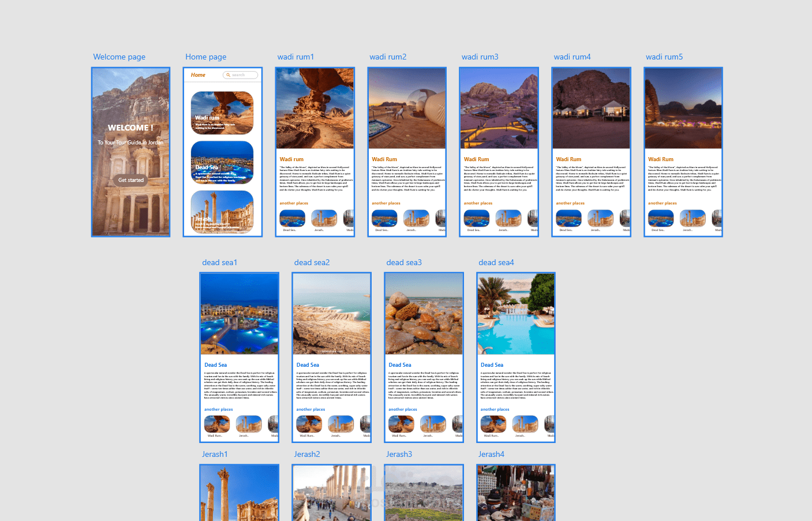Image resolution: width=812 pixels, height=521 pixels.
Task: Select the Jerash2 artboard label
Action: click(307, 454)
